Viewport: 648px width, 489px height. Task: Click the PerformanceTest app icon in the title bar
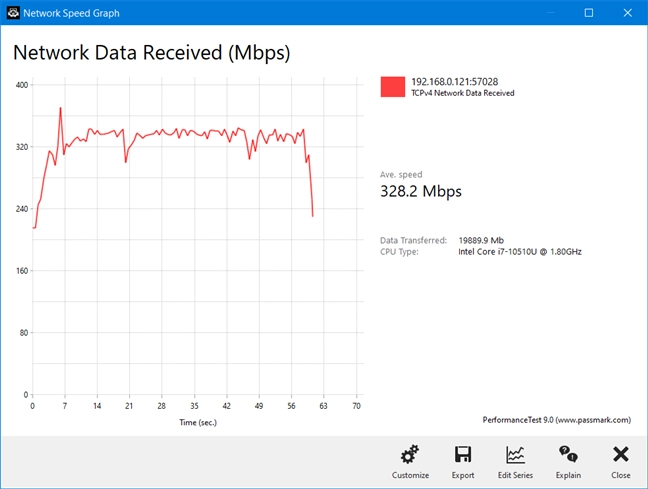(13, 13)
